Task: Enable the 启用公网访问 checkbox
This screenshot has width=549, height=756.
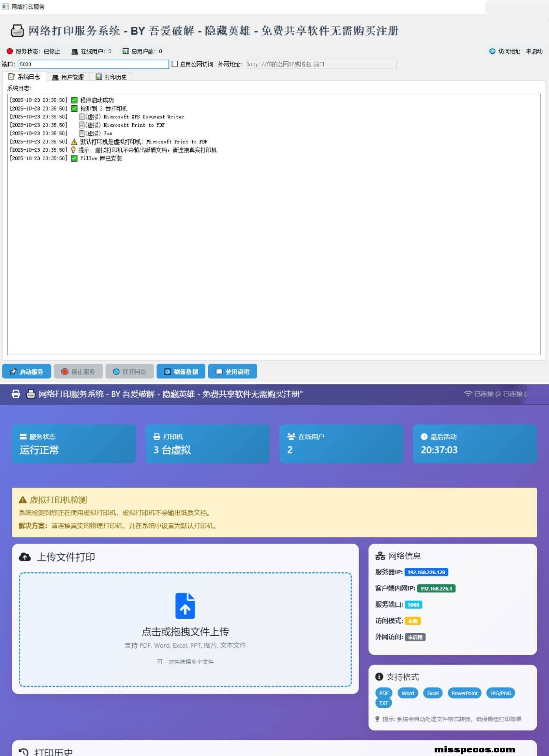Action: point(174,64)
